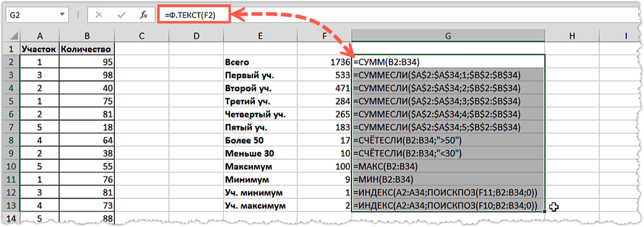Select cell B13 with value 73
Screen dimensions: 644x227
point(87,206)
